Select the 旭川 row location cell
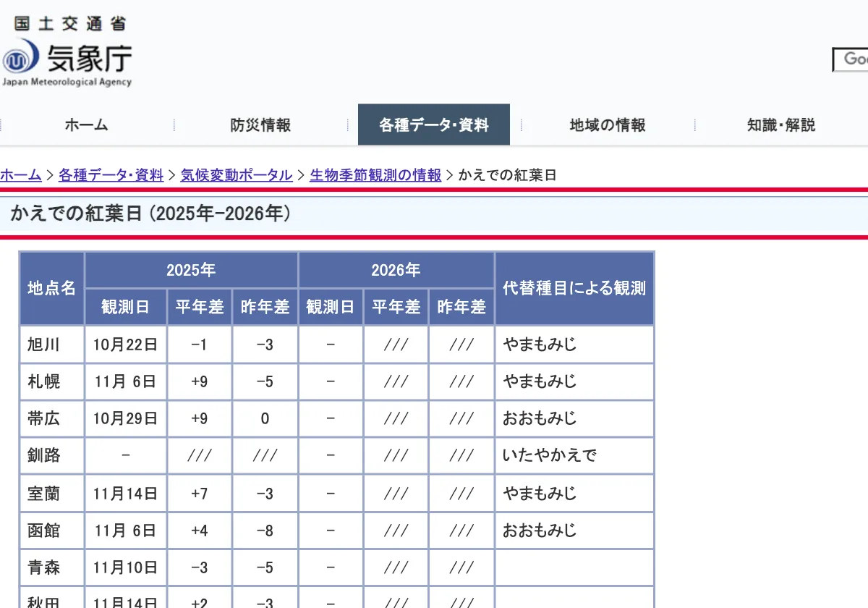The width and height of the screenshot is (868, 608). click(x=52, y=345)
